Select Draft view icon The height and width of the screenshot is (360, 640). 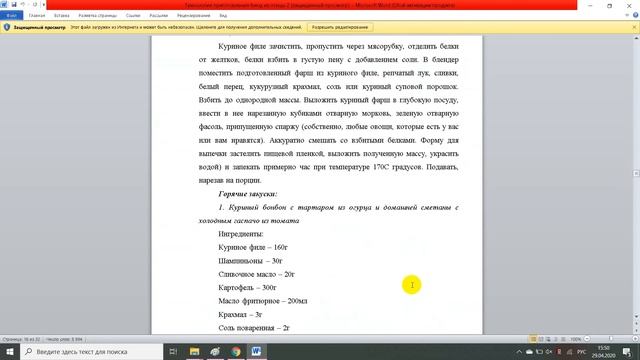pos(563,339)
